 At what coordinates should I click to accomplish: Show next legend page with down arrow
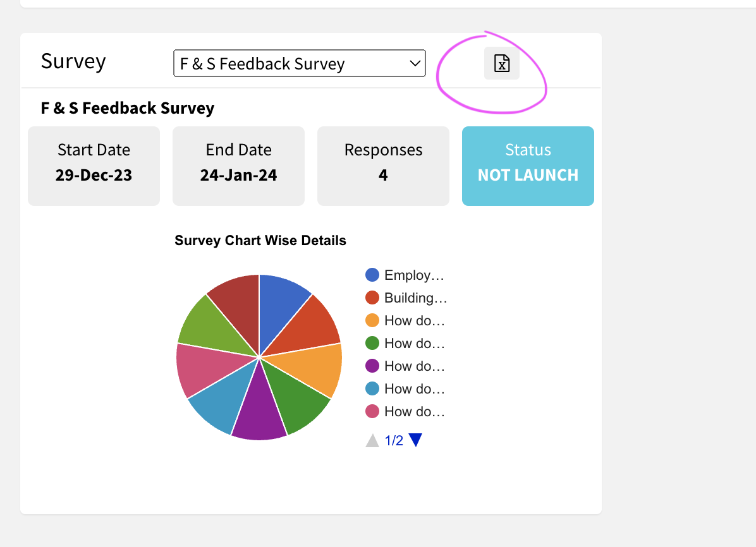click(415, 440)
